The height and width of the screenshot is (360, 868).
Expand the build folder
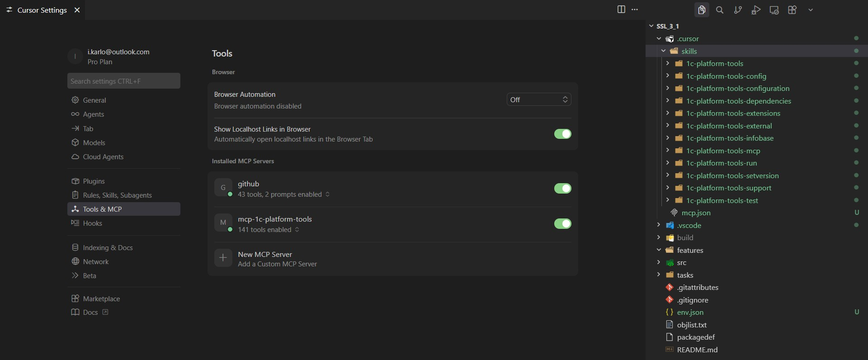[x=659, y=237]
